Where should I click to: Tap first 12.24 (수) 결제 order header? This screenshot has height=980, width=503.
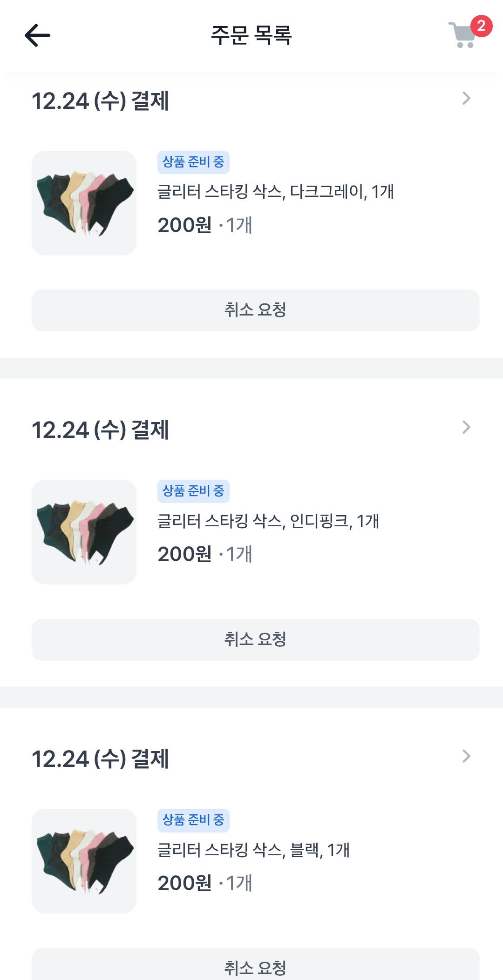(100, 101)
